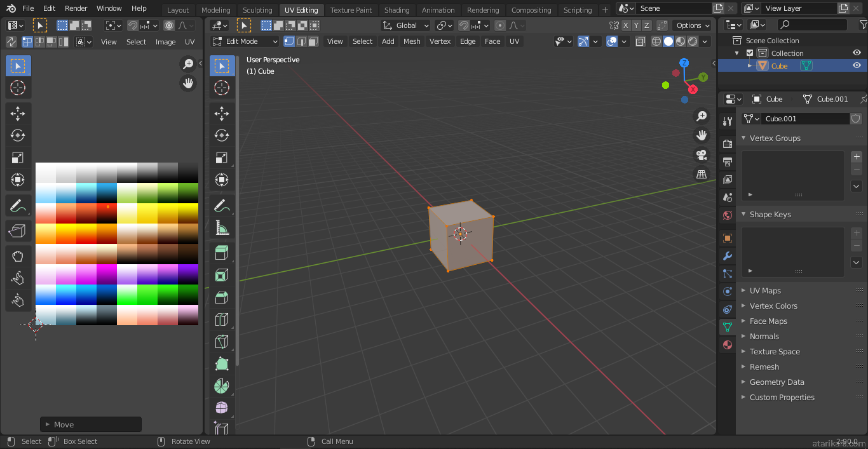Image resolution: width=868 pixels, height=449 pixels.
Task: Hide the Cube object in outliner
Action: coord(857,65)
